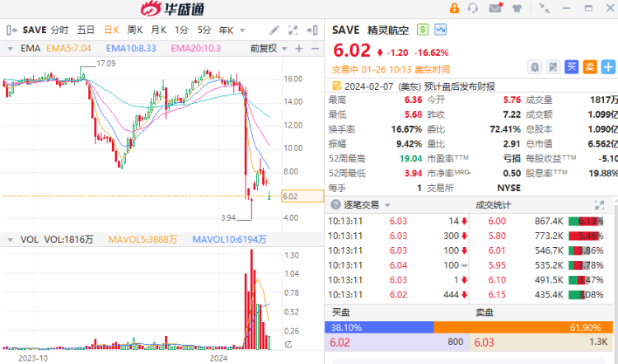
Task: Click the 买盘 label
Action: click(341, 312)
